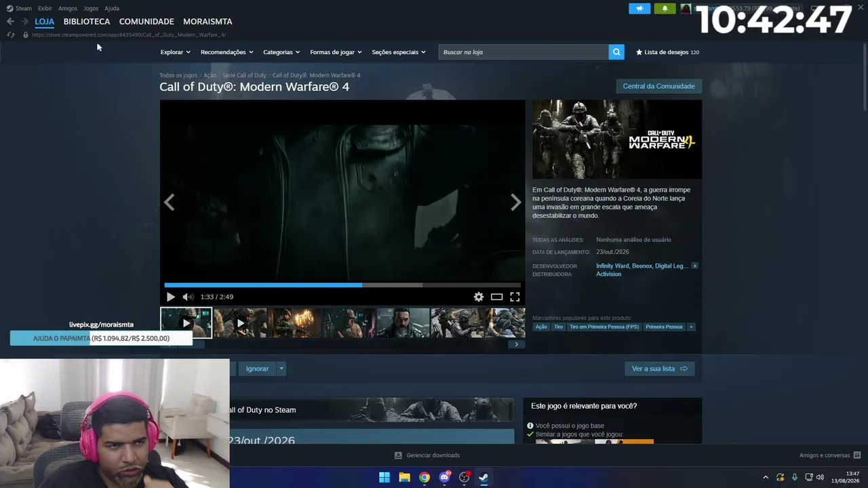Click the Beenox developer link
Image resolution: width=868 pixels, height=488 pixels.
pos(642,266)
